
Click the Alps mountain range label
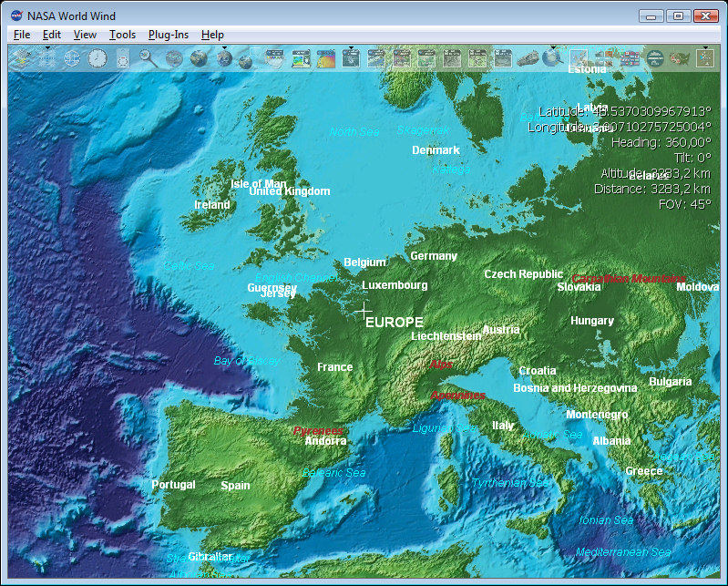click(441, 365)
